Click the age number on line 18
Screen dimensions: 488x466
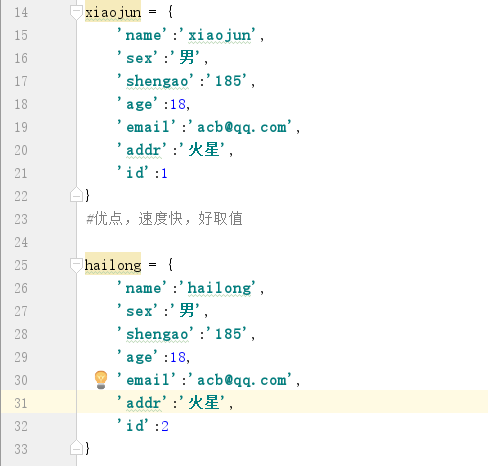pos(178,104)
